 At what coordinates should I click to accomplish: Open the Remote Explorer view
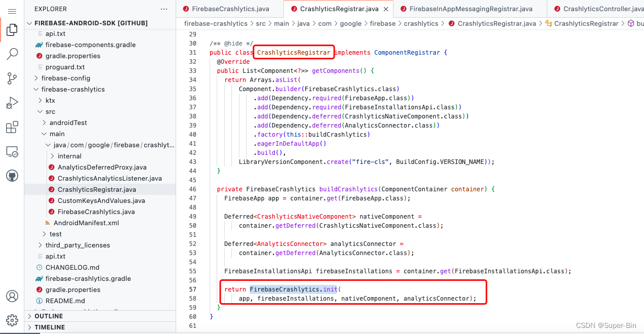point(12,151)
